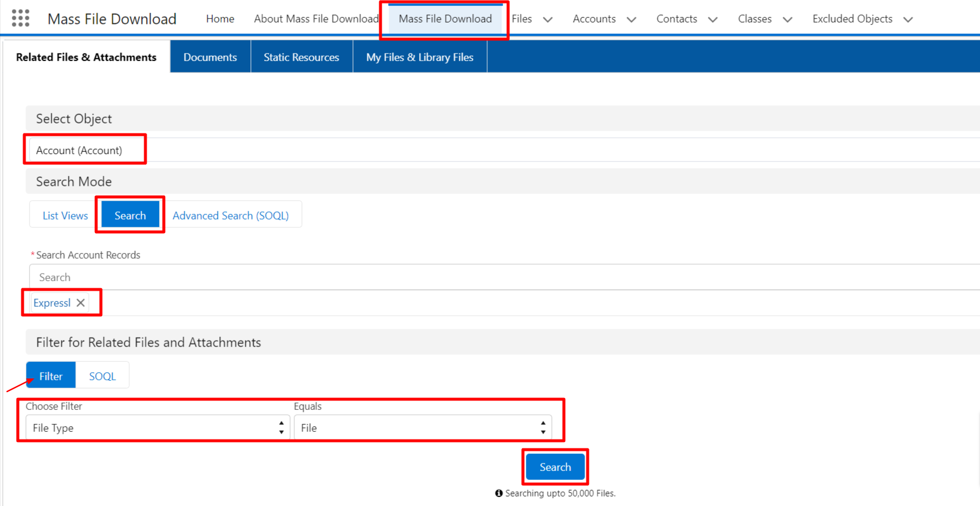The image size is (980, 506).
Task: Select Advanced Search (SOQL) mode
Action: pyautogui.click(x=231, y=215)
